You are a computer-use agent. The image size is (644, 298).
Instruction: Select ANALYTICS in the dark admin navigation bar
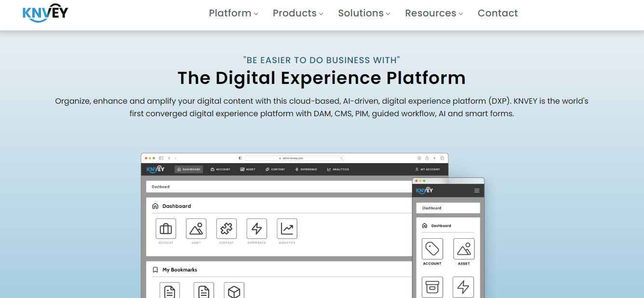(x=338, y=169)
